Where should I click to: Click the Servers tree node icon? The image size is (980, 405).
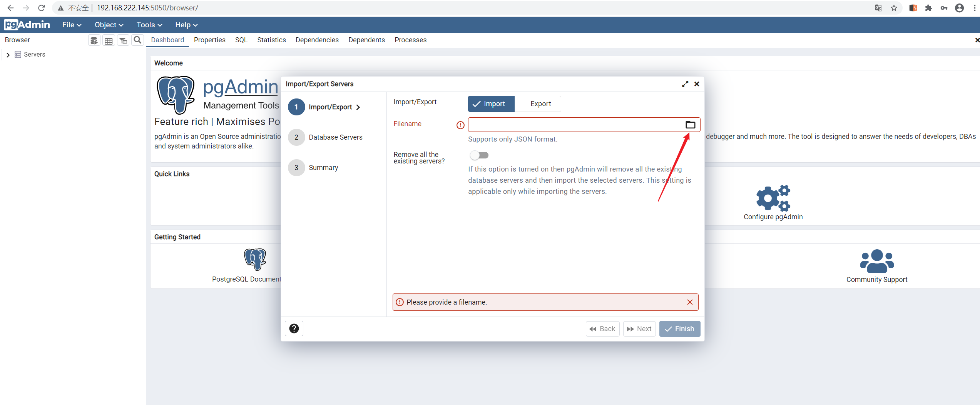(18, 54)
